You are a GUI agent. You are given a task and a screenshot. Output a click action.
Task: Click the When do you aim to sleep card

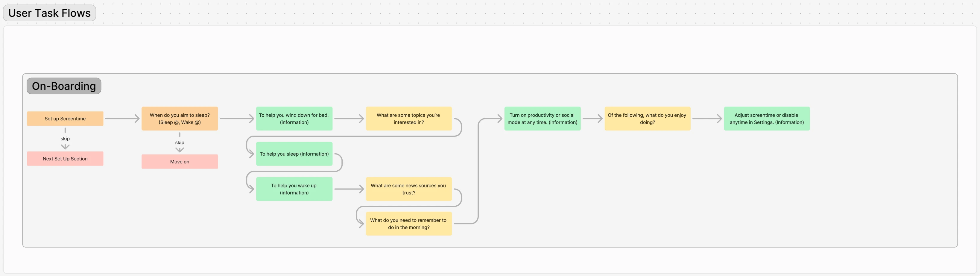coord(180,119)
